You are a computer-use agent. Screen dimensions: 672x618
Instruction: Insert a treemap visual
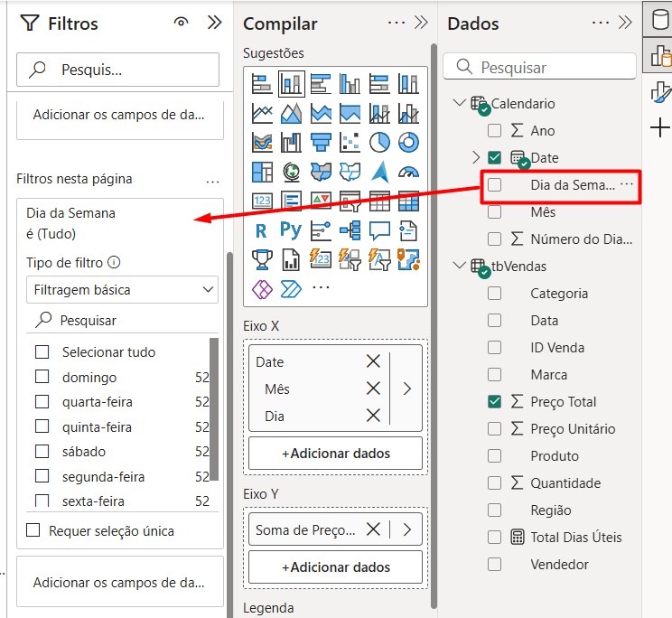262,172
